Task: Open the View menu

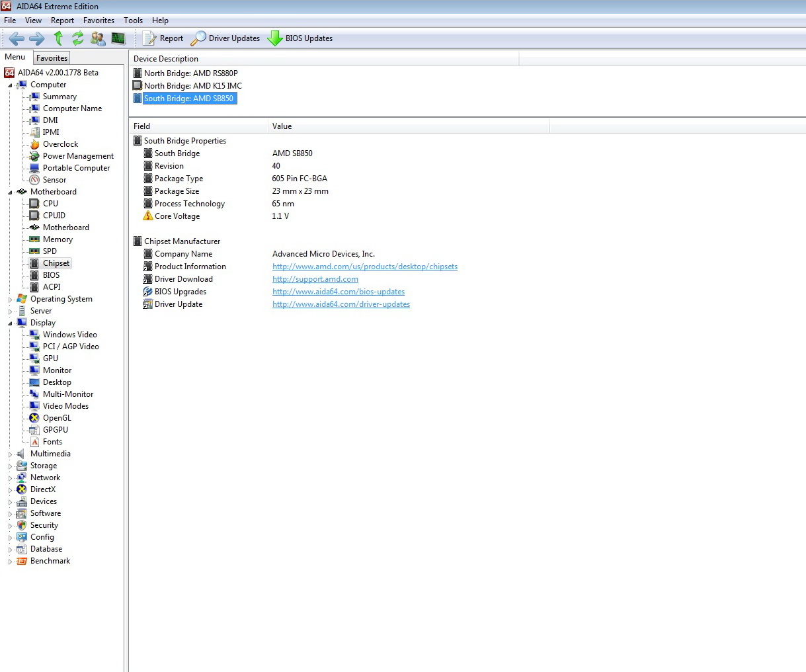Action: point(33,21)
